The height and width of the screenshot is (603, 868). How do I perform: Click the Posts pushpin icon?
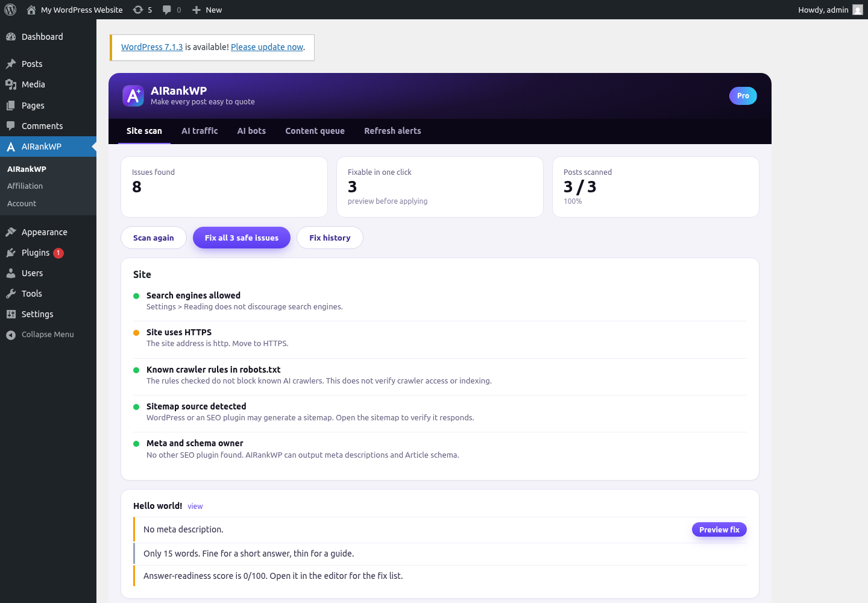(x=11, y=64)
